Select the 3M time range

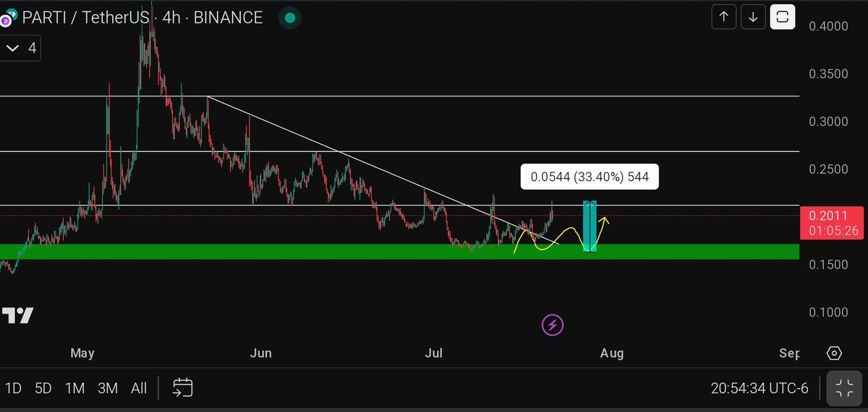[x=108, y=388]
